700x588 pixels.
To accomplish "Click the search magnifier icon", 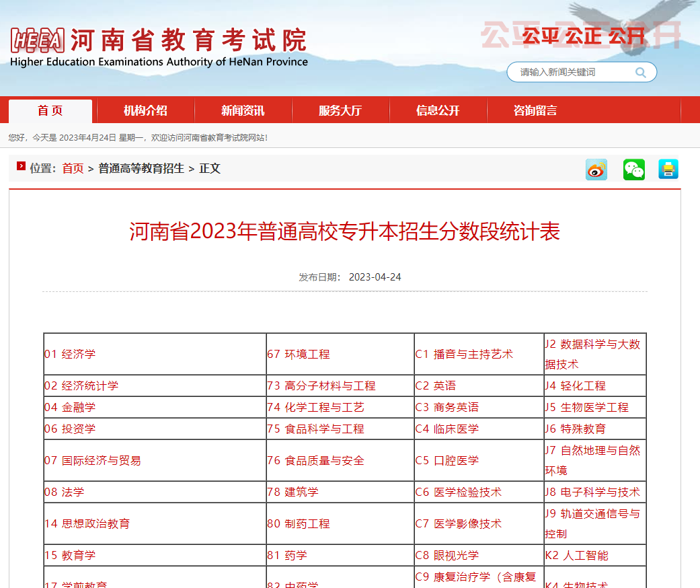I will (x=641, y=73).
